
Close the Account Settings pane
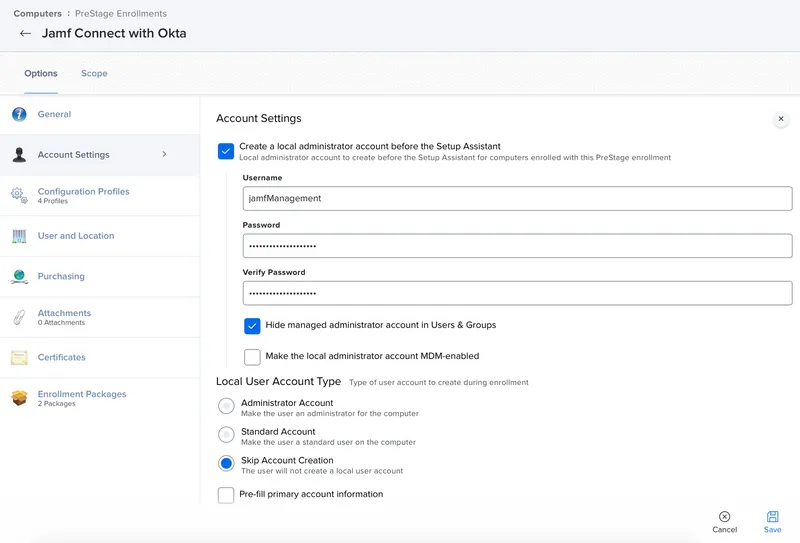tap(781, 119)
